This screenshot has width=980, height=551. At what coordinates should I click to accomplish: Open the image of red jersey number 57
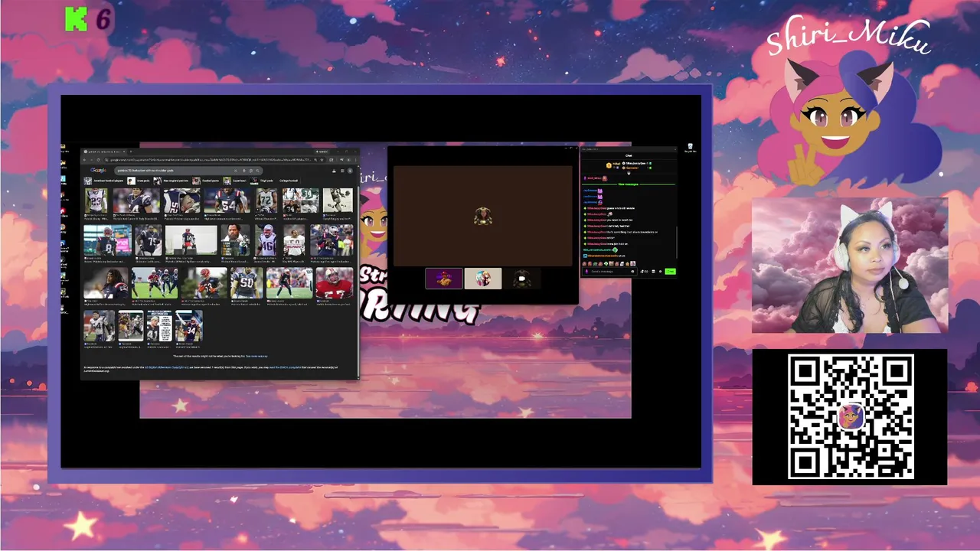(x=335, y=283)
